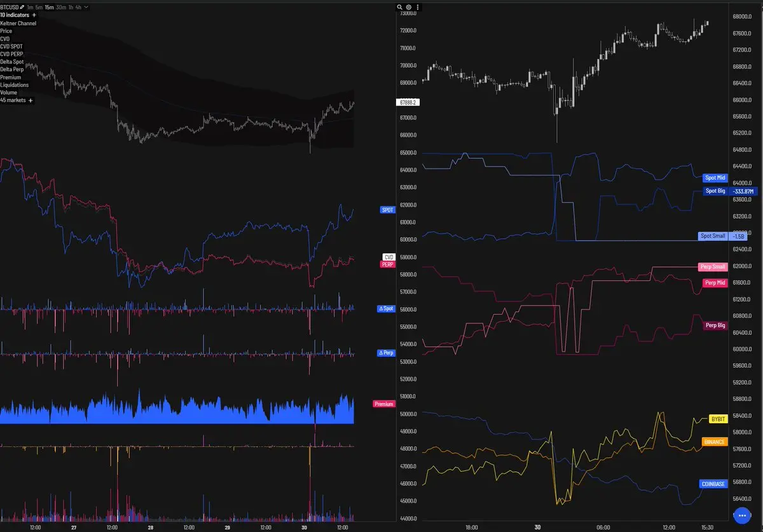Click the 06:00 time axis label
The image size is (763, 532).
(603, 527)
